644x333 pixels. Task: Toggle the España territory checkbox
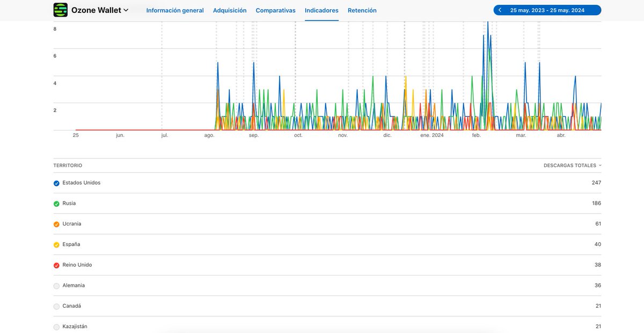56,244
